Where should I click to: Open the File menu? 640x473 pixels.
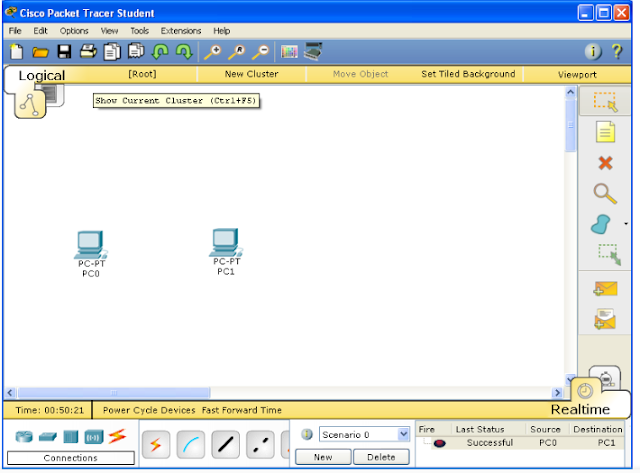point(15,31)
